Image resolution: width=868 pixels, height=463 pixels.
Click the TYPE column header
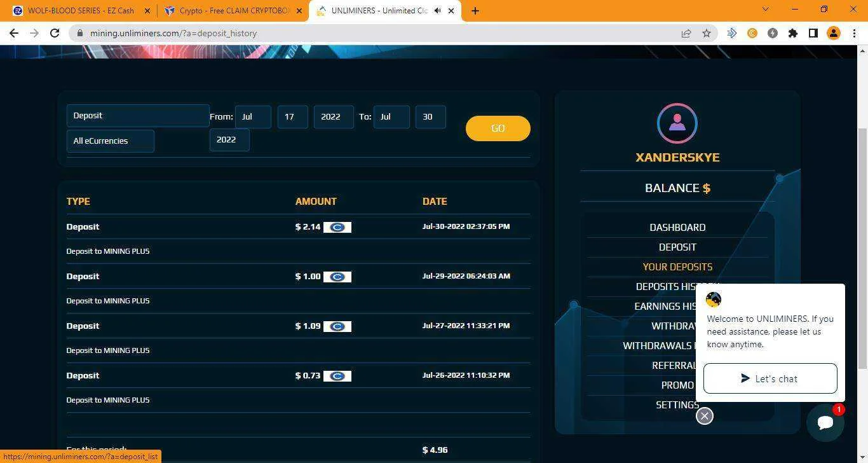tap(78, 202)
